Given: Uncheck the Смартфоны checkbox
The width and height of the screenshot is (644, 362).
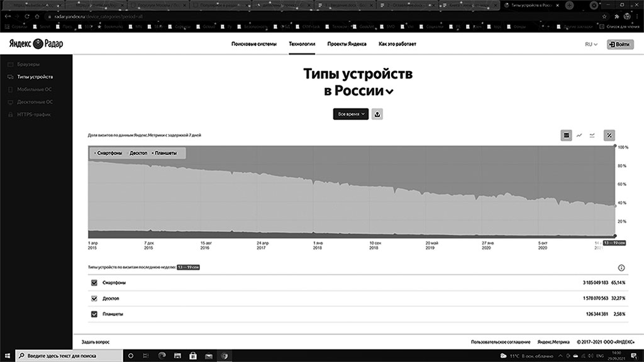Looking at the screenshot, I should pos(95,283).
